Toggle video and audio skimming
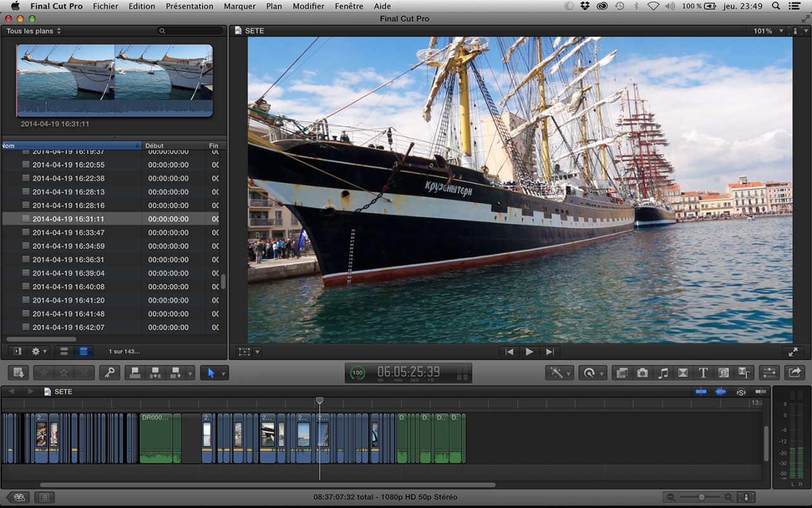The width and height of the screenshot is (812, 508). click(701, 392)
